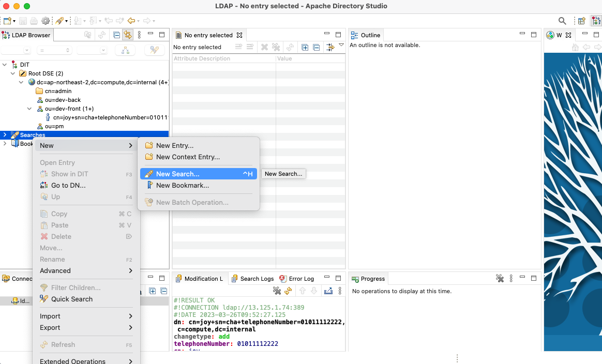Collapse all in the entry editor toolbar

(317, 47)
